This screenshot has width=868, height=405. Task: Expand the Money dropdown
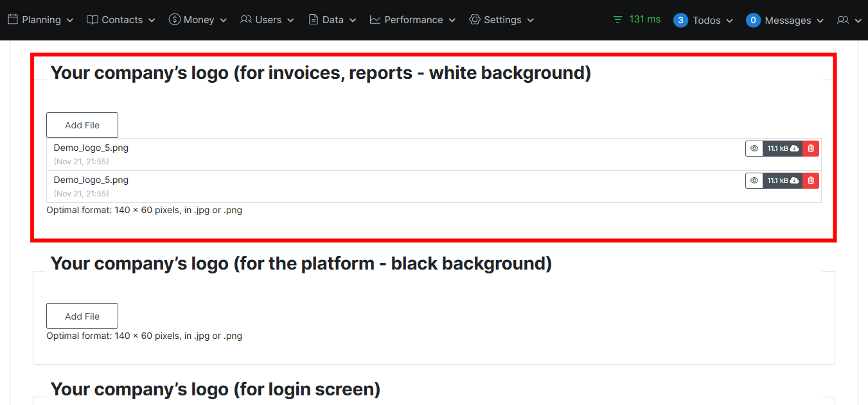[x=198, y=20]
